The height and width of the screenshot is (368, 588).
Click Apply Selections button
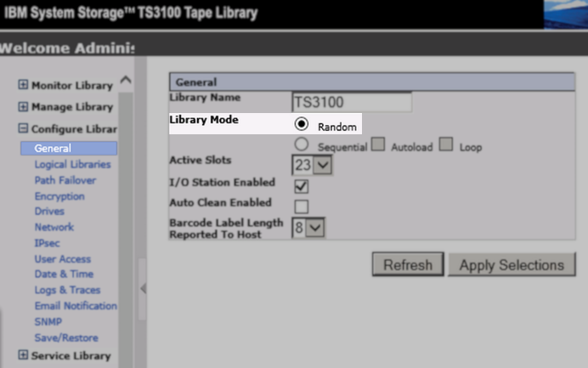pyautogui.click(x=512, y=264)
